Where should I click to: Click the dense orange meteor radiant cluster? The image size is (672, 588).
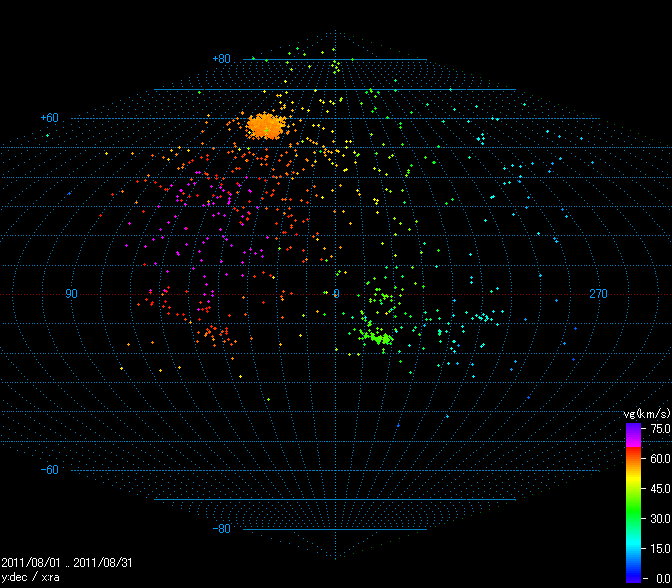(x=266, y=126)
